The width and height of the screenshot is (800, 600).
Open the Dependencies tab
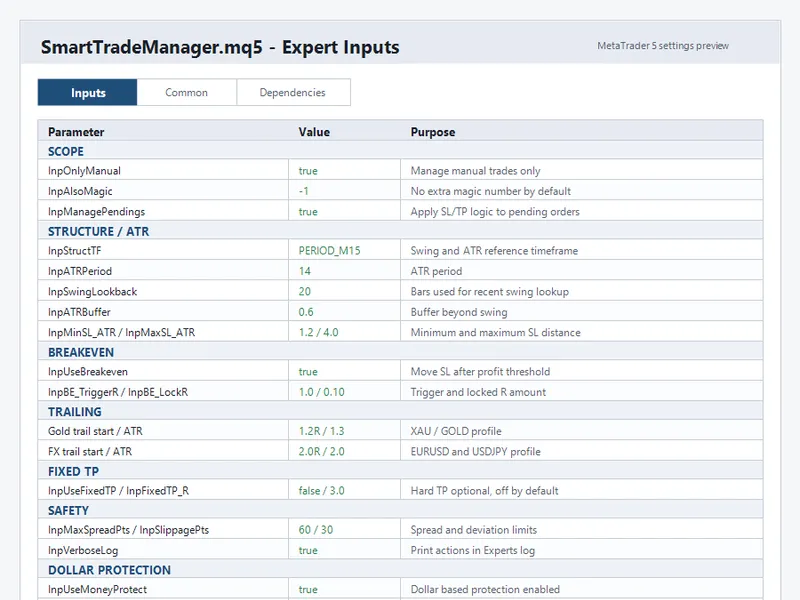[x=293, y=92]
